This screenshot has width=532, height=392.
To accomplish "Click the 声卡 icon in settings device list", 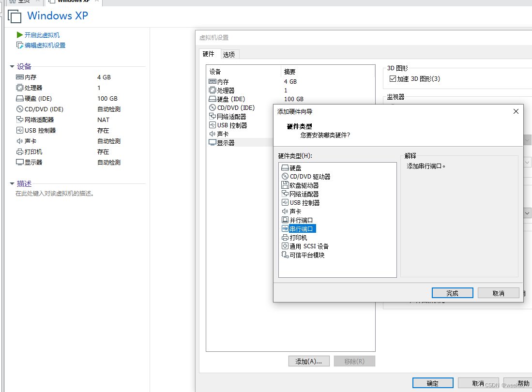I will [x=213, y=134].
